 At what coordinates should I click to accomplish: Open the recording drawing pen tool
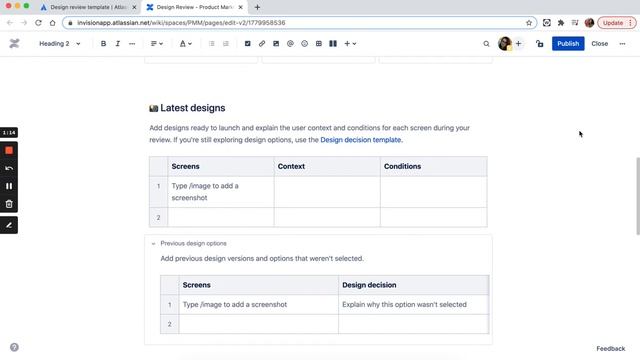click(9, 225)
